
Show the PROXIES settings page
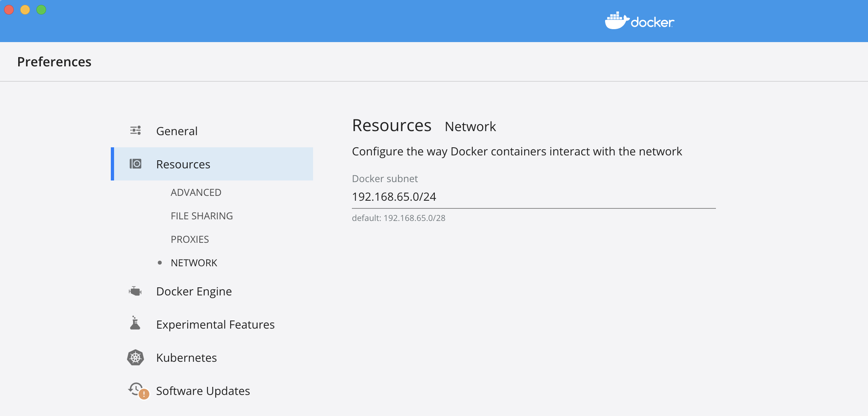click(x=190, y=240)
